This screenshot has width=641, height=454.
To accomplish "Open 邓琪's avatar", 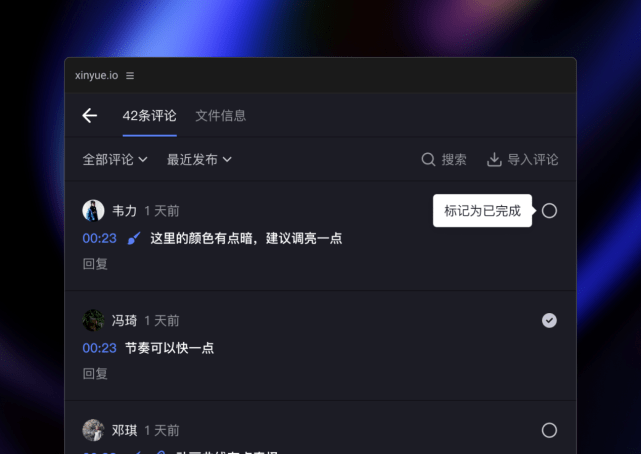I will [x=93, y=430].
